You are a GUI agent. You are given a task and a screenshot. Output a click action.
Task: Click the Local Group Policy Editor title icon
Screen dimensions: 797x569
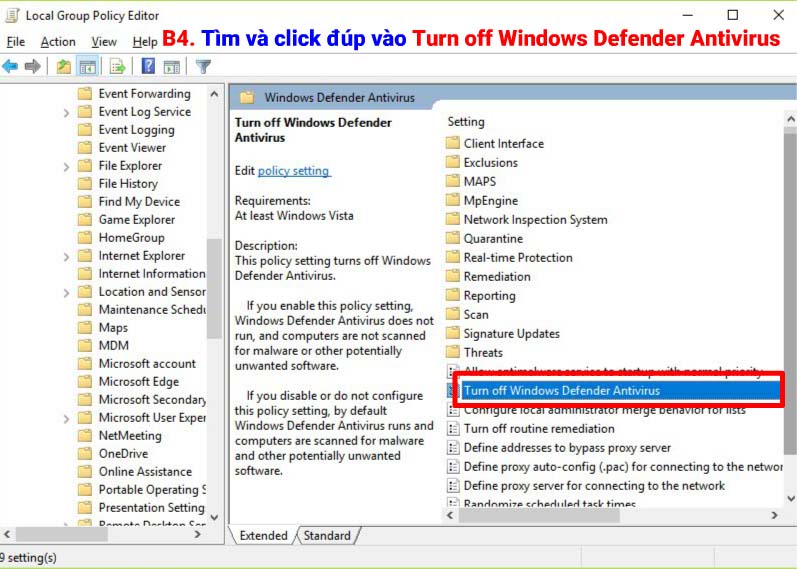12,15
